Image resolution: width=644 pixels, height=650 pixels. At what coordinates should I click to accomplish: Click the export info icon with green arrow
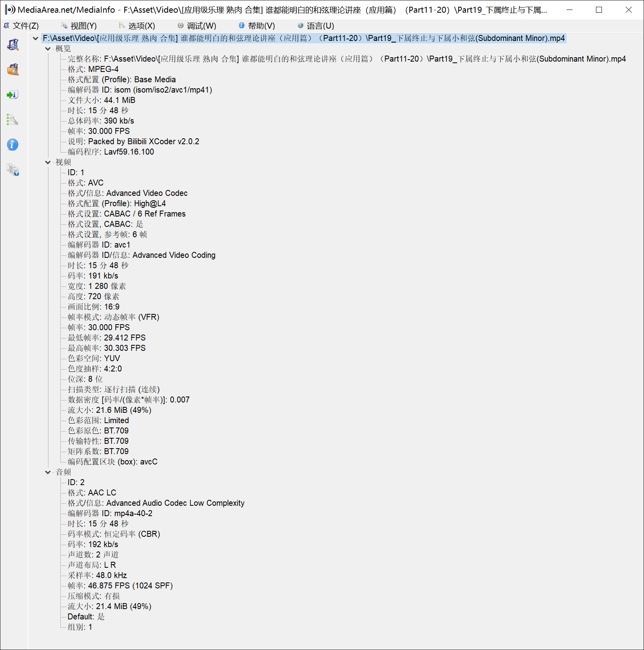13,95
